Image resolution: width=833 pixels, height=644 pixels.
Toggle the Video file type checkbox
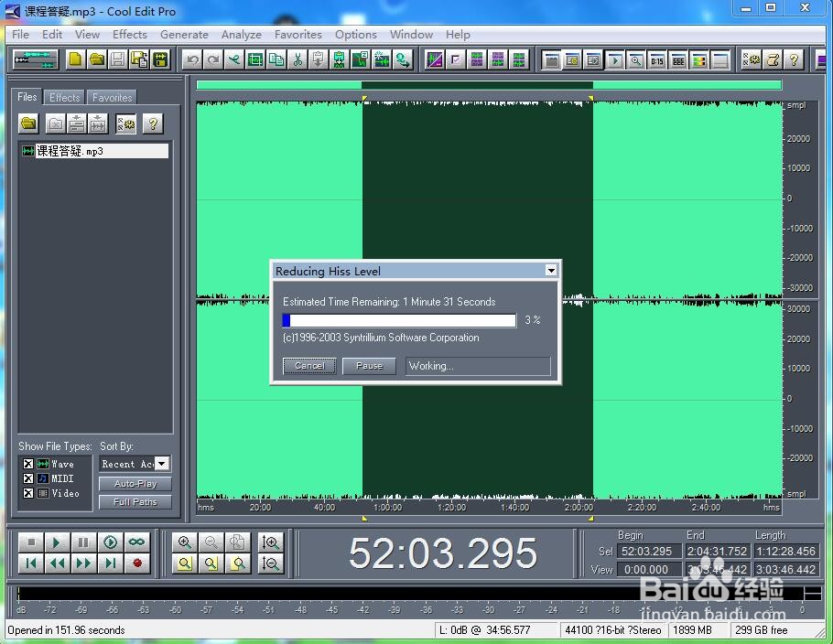[28, 493]
